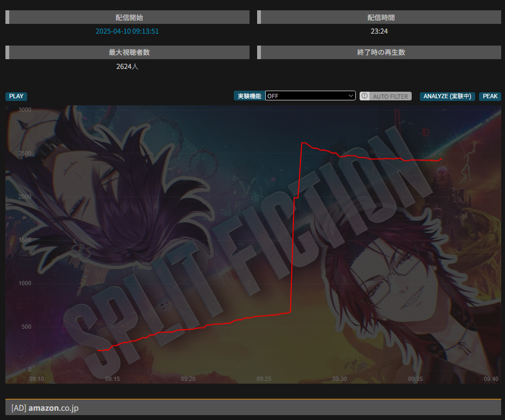Click the 09:30 time axis label
This screenshot has height=420, width=505.
point(340,379)
